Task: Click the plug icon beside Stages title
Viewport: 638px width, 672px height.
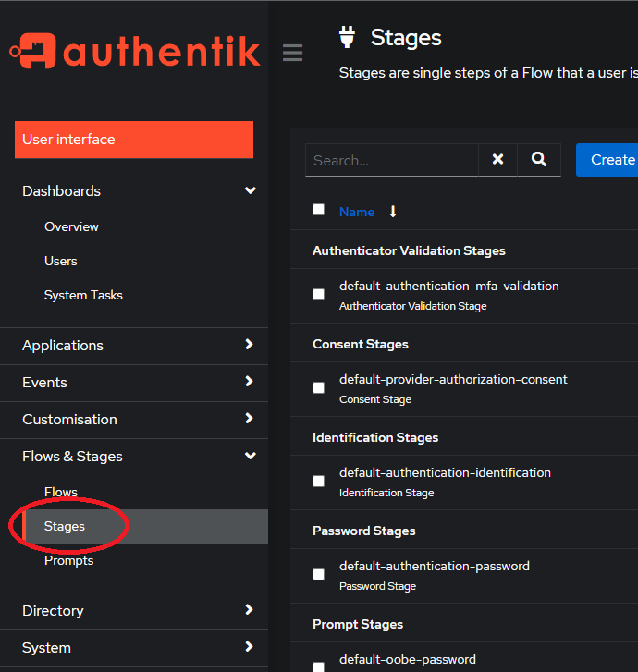Action: click(x=347, y=37)
